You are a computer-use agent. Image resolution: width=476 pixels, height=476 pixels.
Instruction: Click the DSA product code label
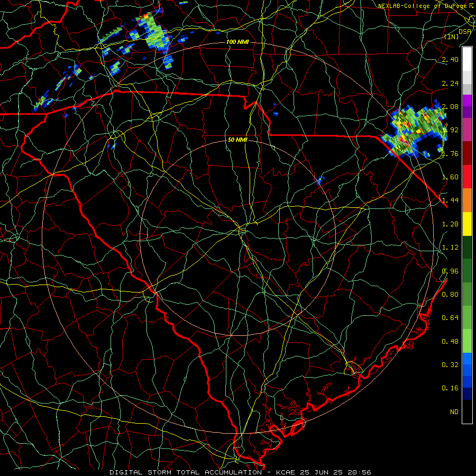465,31
